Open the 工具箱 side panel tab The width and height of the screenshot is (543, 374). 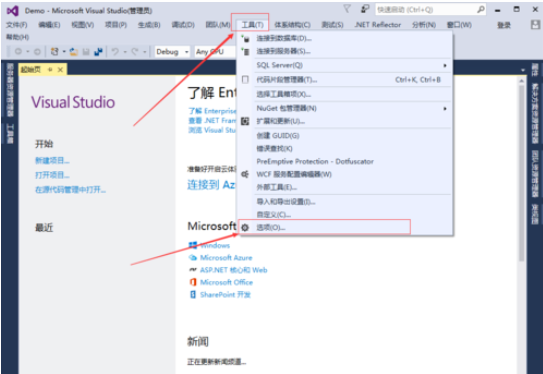10,134
